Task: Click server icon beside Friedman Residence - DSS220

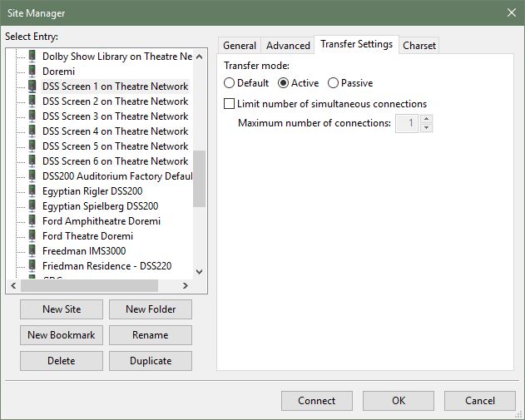Action: pos(32,265)
